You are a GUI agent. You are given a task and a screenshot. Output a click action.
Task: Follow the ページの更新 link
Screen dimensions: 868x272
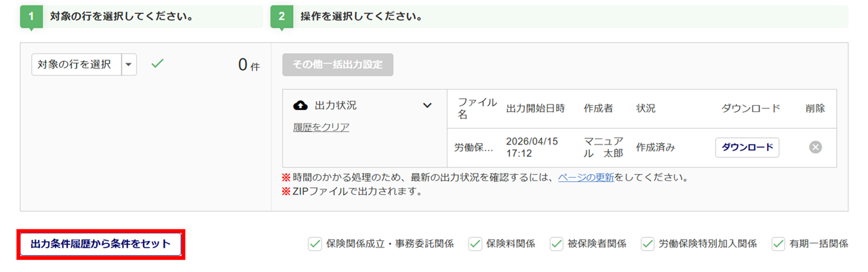tap(586, 178)
